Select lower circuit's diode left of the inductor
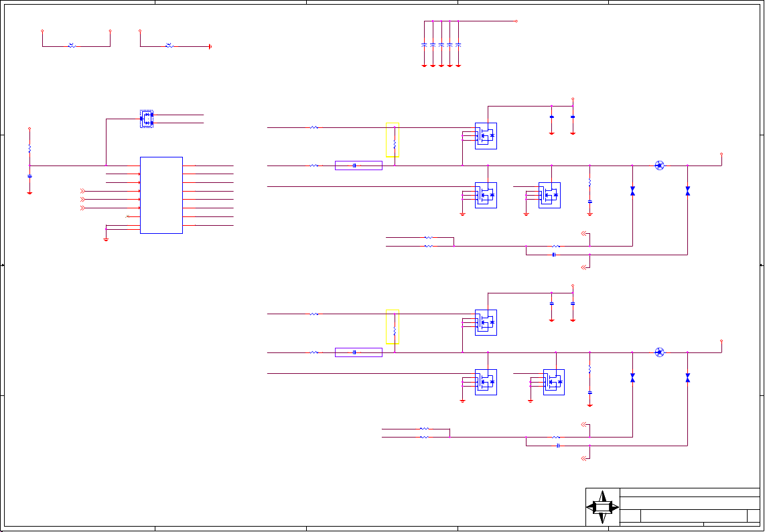The width and height of the screenshot is (769, 532). (x=632, y=378)
